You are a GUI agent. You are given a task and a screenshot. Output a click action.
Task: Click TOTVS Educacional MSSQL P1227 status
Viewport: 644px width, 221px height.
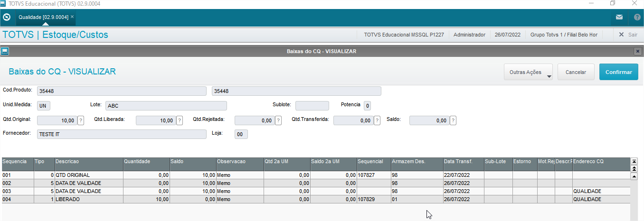pyautogui.click(x=404, y=35)
